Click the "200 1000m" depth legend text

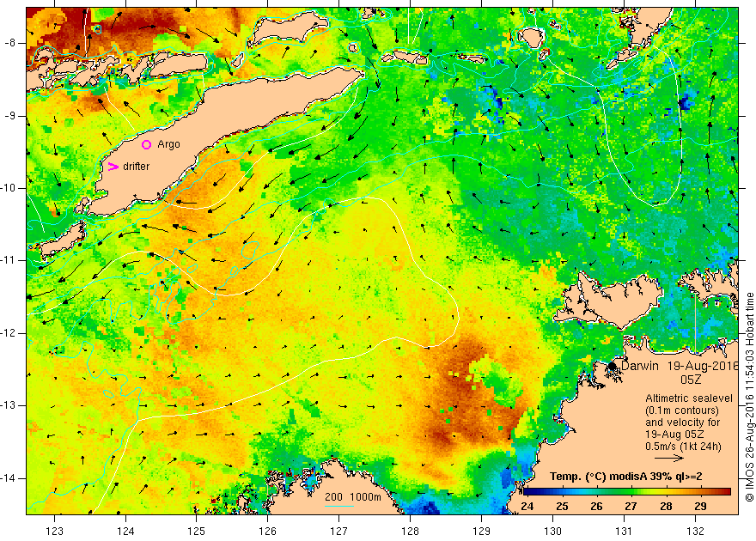pos(353,497)
